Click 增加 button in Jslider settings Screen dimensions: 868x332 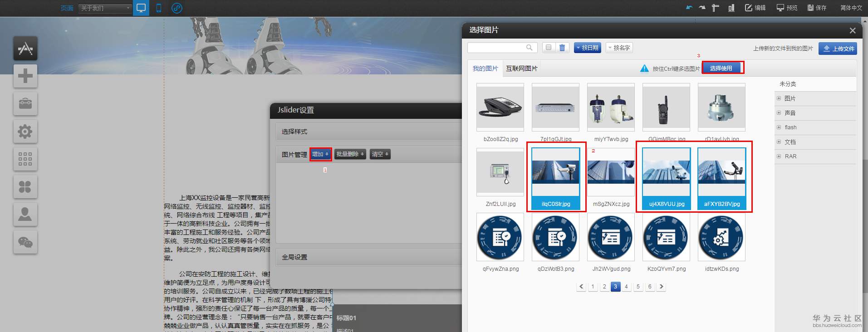(x=320, y=154)
